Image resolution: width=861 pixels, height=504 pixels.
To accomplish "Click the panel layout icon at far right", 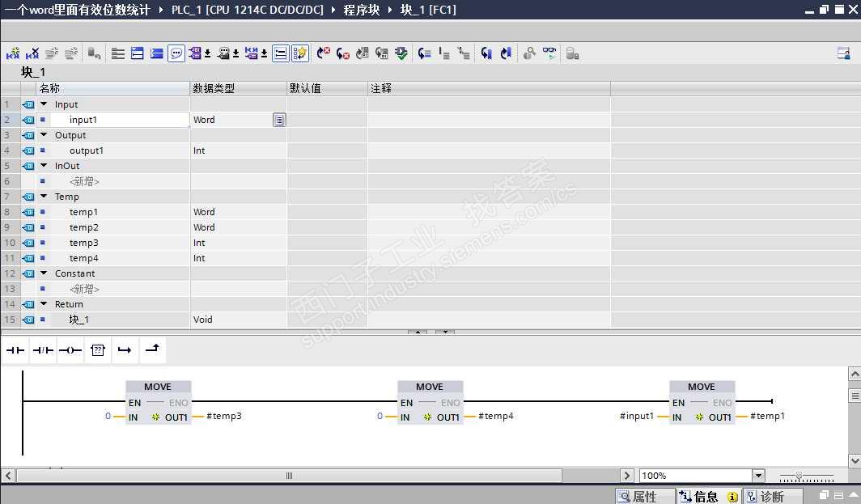I will pyautogui.click(x=844, y=53).
